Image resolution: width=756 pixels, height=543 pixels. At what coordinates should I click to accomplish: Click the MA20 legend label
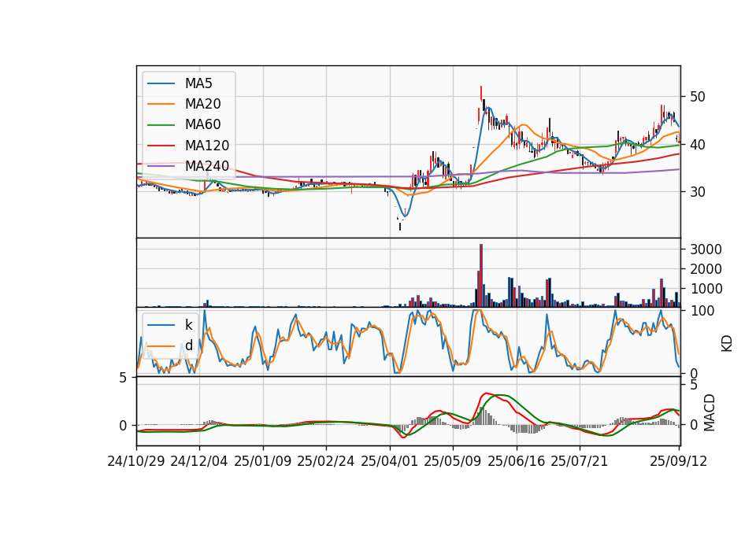pyautogui.click(x=202, y=104)
